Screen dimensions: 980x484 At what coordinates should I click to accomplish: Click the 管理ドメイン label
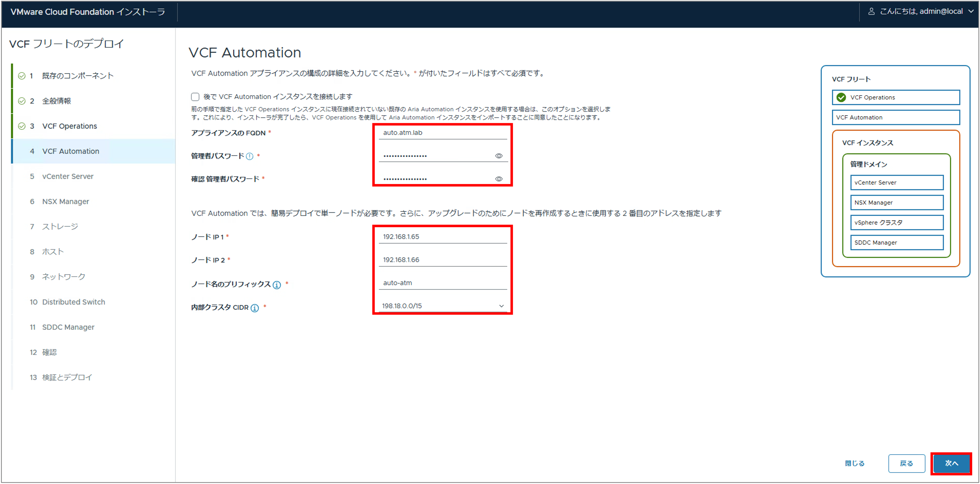click(869, 165)
